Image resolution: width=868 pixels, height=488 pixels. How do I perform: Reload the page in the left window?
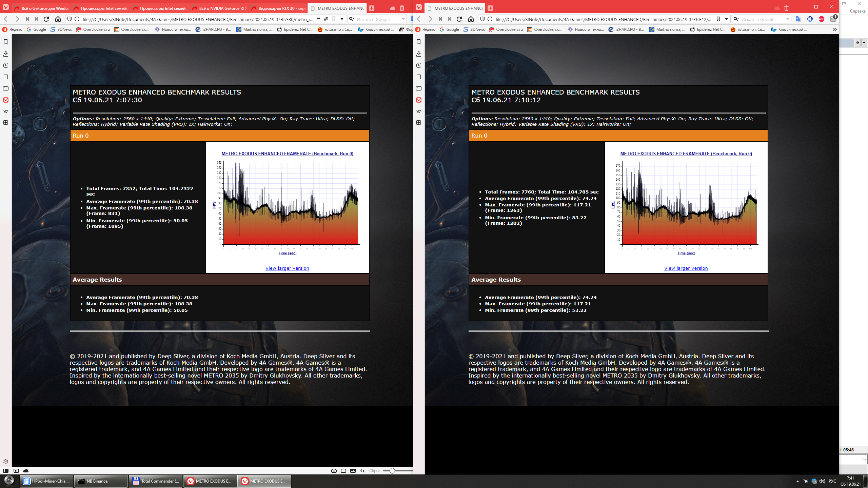click(x=46, y=19)
